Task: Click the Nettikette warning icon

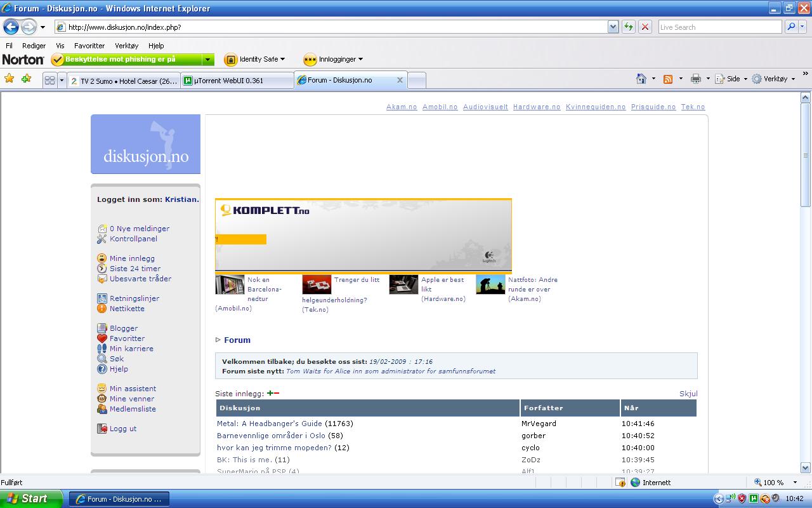Action: pos(102,309)
